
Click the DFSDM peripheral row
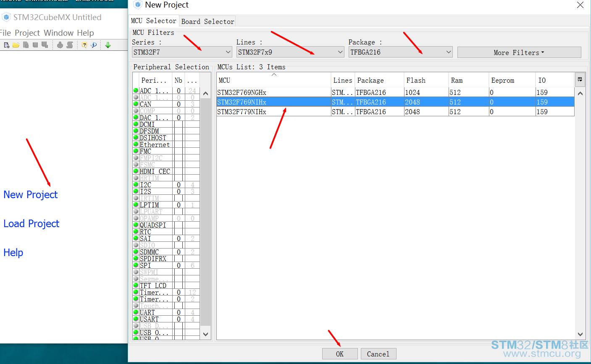coord(166,131)
